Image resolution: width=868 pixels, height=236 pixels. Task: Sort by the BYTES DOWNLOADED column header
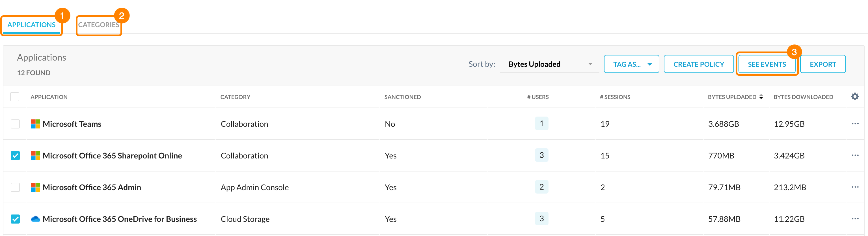(x=803, y=97)
